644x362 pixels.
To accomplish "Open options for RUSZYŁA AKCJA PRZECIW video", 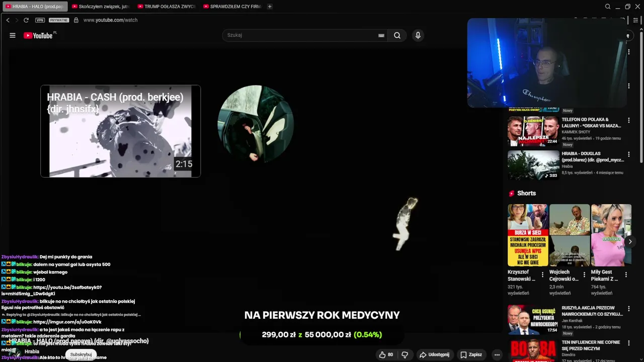I will pyautogui.click(x=628, y=308).
